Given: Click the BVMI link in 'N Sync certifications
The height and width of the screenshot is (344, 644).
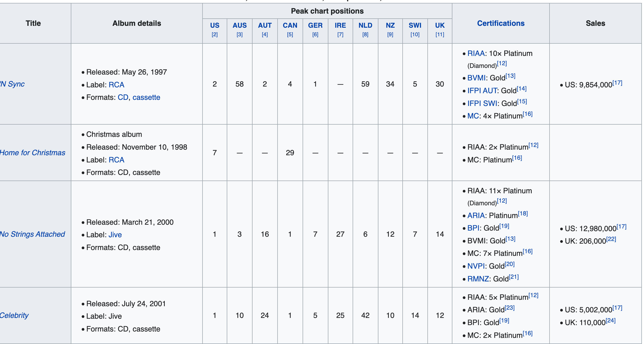Looking at the screenshot, I should 477,78.
